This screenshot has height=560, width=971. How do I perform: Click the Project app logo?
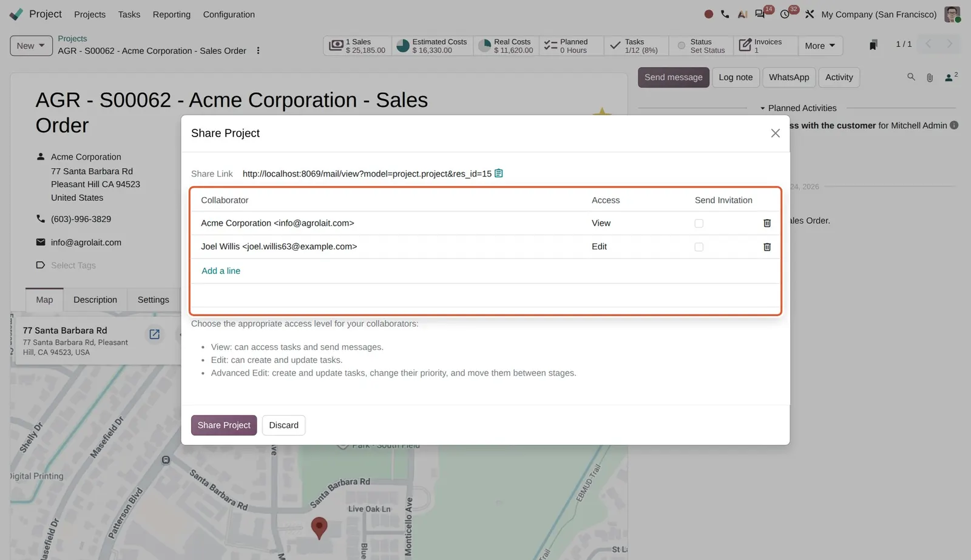coord(16,14)
